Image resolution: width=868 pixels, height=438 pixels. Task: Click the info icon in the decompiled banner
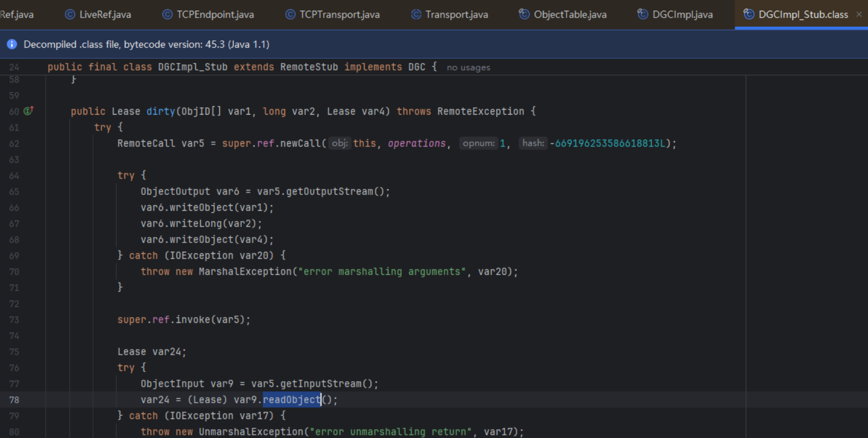12,45
